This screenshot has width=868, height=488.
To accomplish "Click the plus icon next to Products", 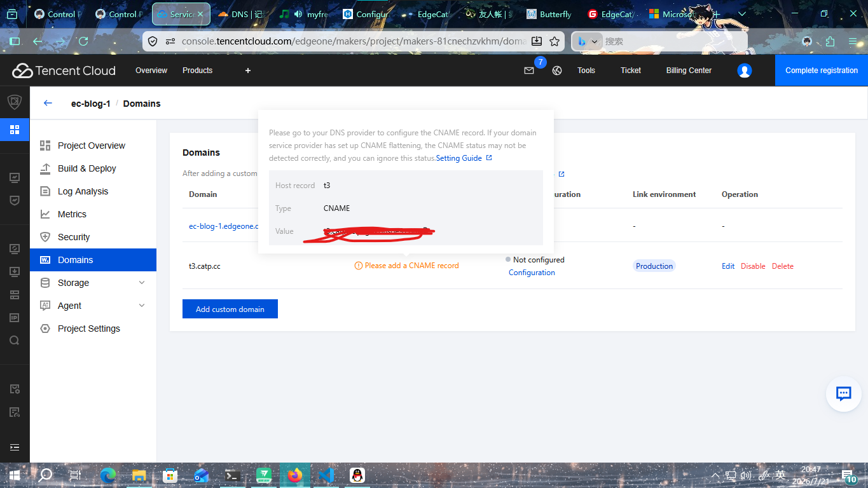I will point(248,71).
